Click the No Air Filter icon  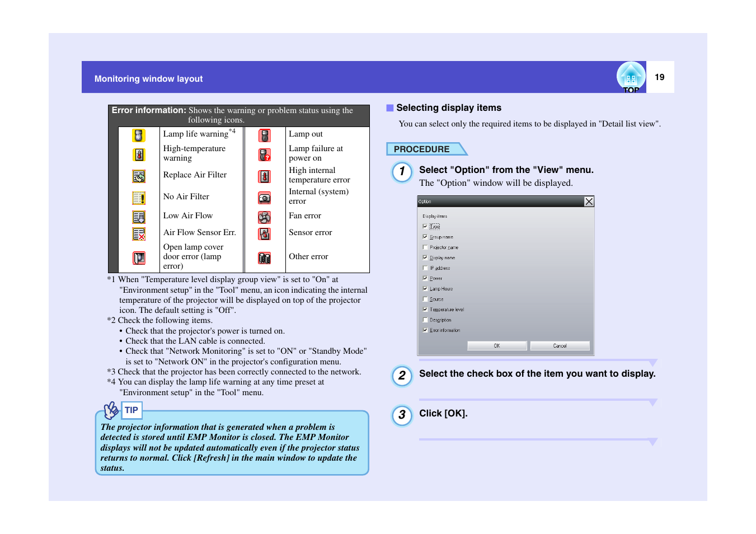139,198
